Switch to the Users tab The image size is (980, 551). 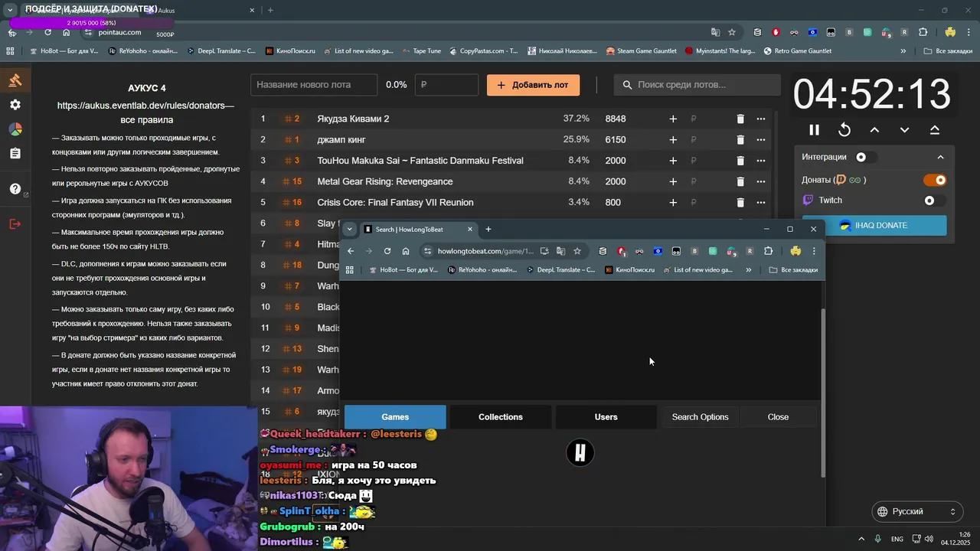(x=606, y=417)
